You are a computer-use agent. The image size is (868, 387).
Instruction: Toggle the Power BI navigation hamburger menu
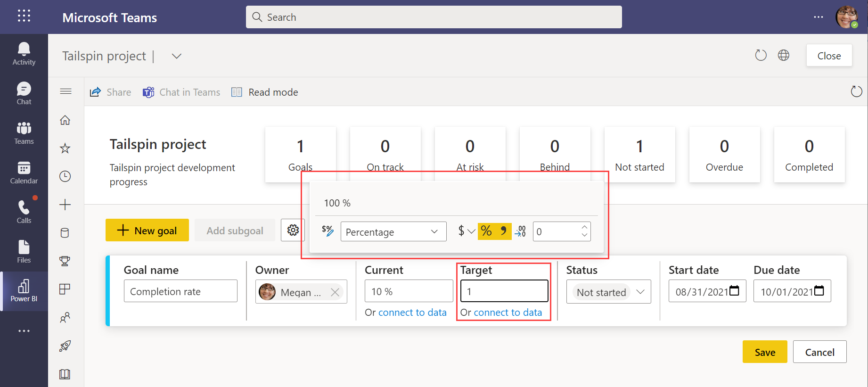66,91
